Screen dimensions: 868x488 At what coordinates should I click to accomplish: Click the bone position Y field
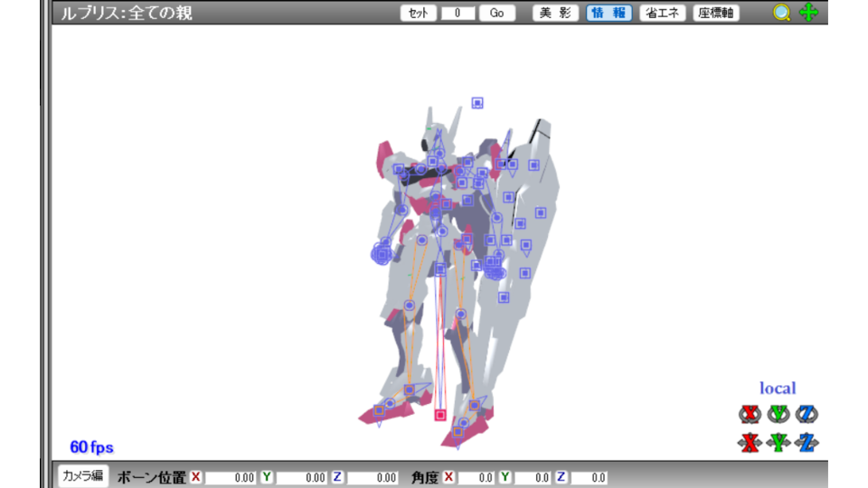coord(301,477)
